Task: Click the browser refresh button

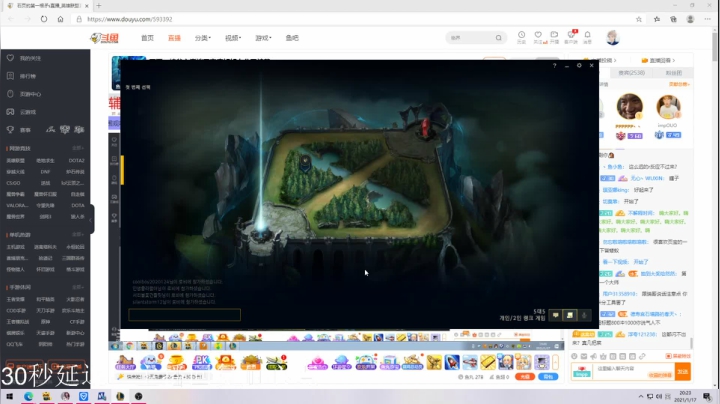Action: (x=44, y=19)
